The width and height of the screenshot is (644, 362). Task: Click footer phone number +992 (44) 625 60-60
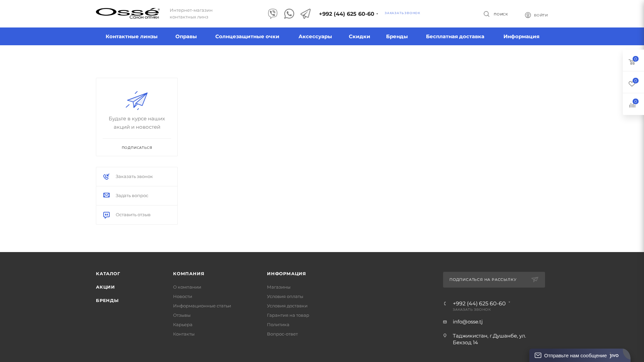tap(479, 304)
